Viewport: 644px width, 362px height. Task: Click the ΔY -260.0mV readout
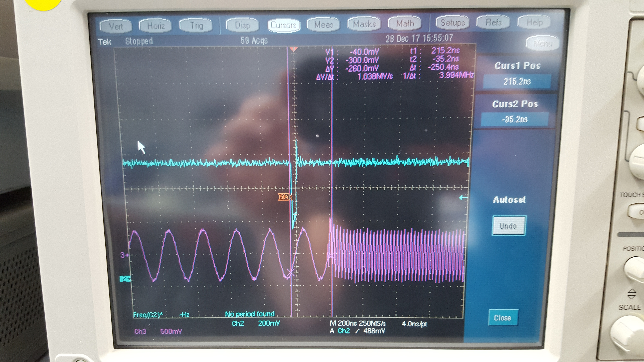pyautogui.click(x=352, y=68)
